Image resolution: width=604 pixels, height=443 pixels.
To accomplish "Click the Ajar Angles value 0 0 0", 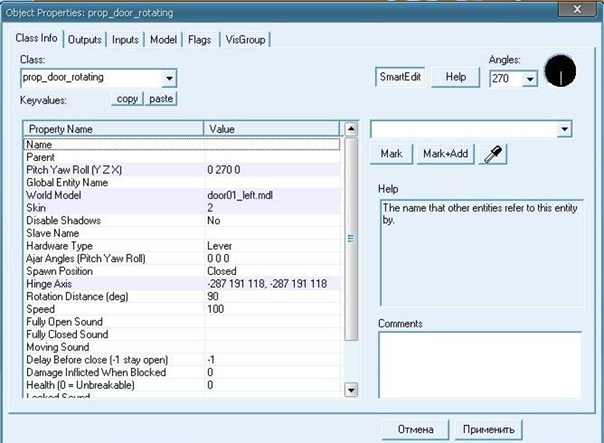I will tap(218, 258).
